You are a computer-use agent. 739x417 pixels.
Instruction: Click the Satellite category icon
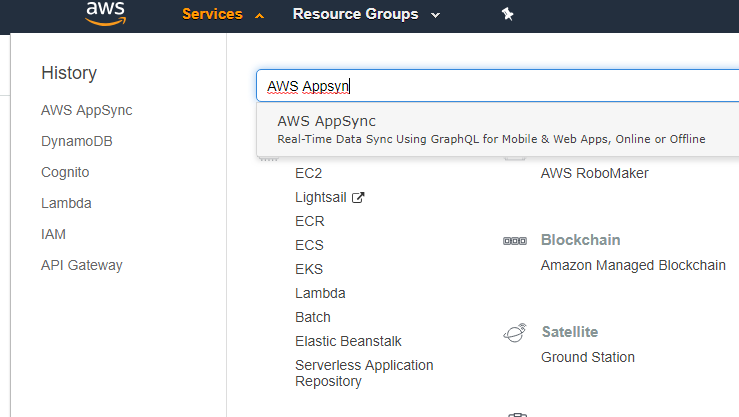pyautogui.click(x=515, y=333)
